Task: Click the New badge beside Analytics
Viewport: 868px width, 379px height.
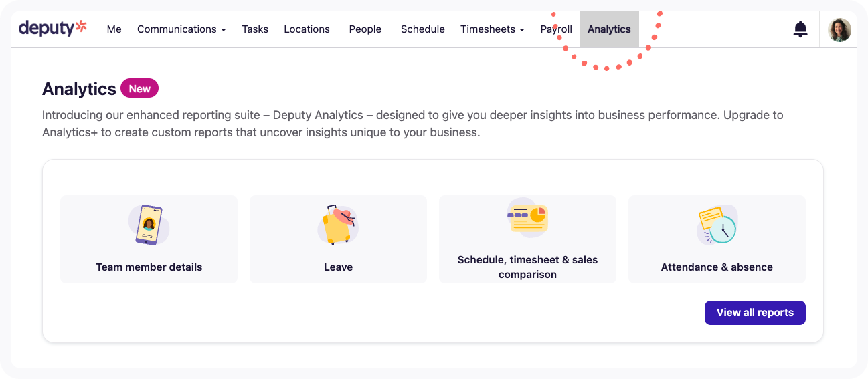Action: (140, 88)
